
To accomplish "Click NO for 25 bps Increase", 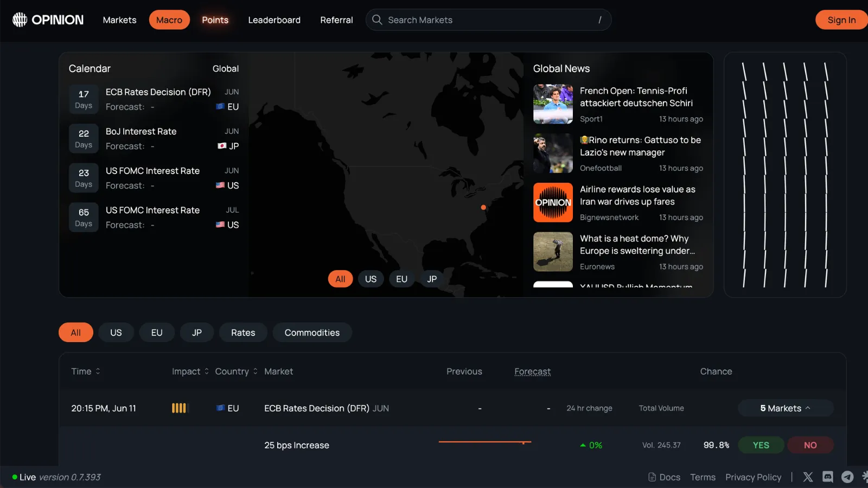I will (810, 445).
